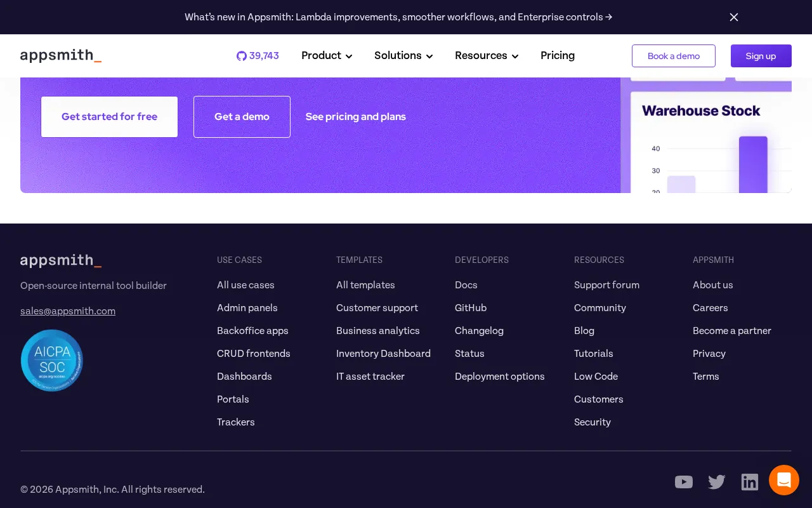Screen dimensions: 812x508
Task: Open the Low Code link
Action: 596,377
